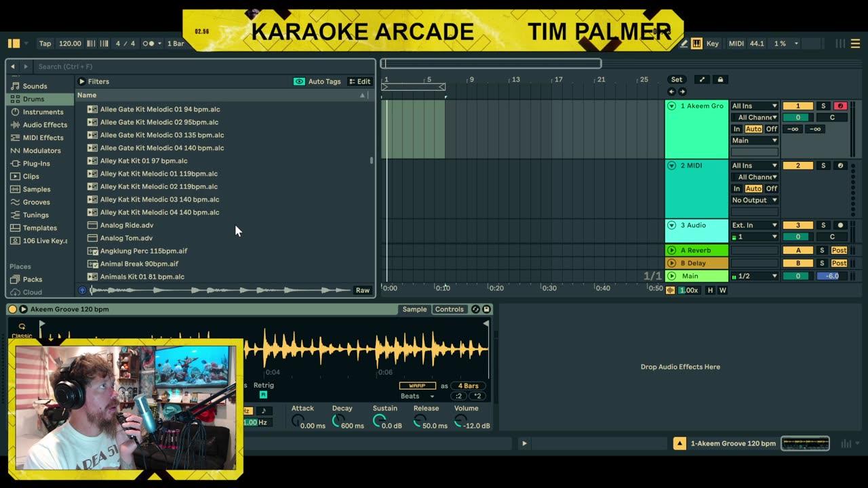Viewport: 868px width, 488px height.
Task: Toggle track 1 activator button
Action: tap(797, 106)
